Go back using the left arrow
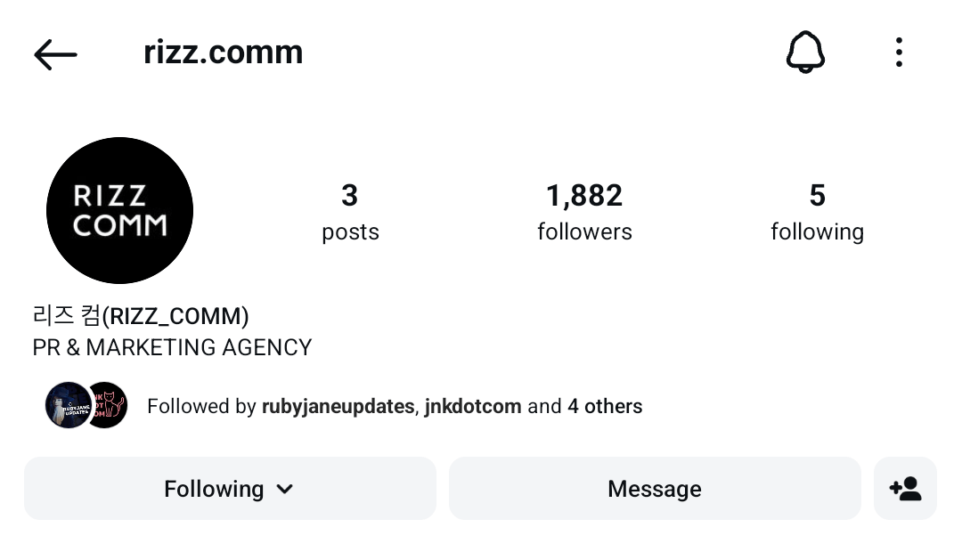The width and height of the screenshot is (962, 560). click(x=55, y=54)
